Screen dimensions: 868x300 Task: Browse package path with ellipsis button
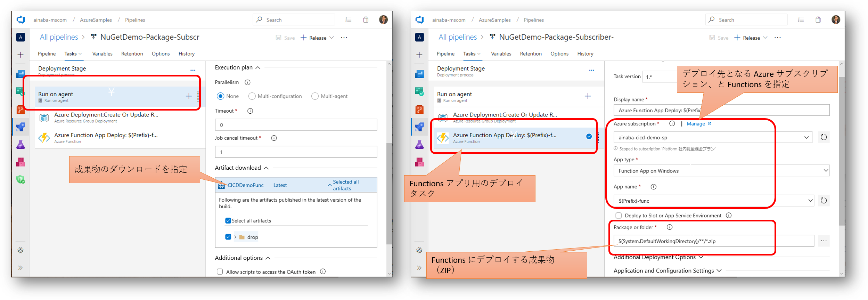[824, 241]
